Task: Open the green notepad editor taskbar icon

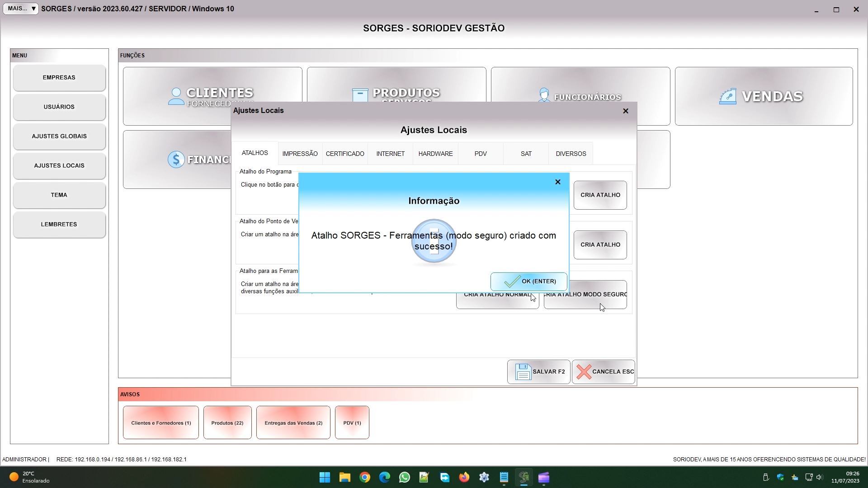Action: [x=424, y=478]
